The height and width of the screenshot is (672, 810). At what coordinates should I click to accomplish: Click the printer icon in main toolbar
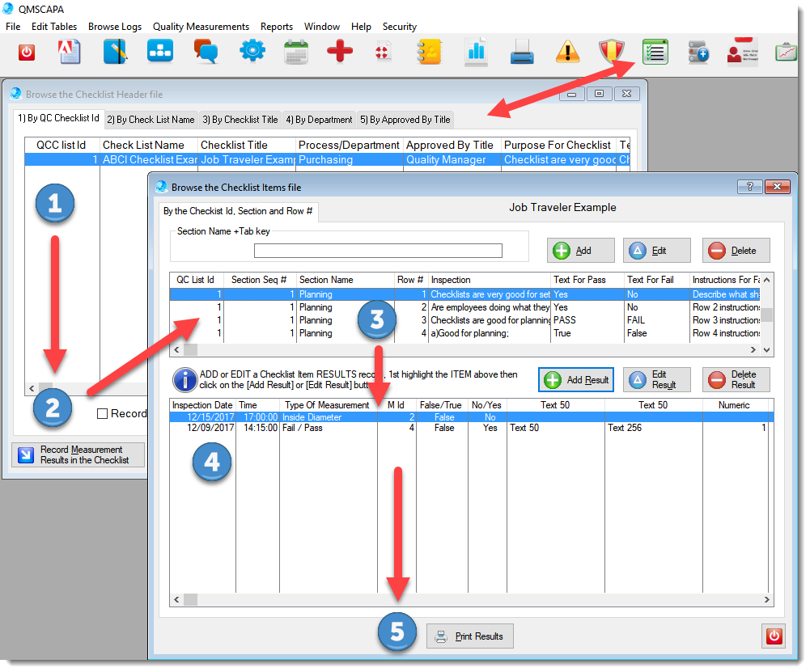tap(522, 53)
